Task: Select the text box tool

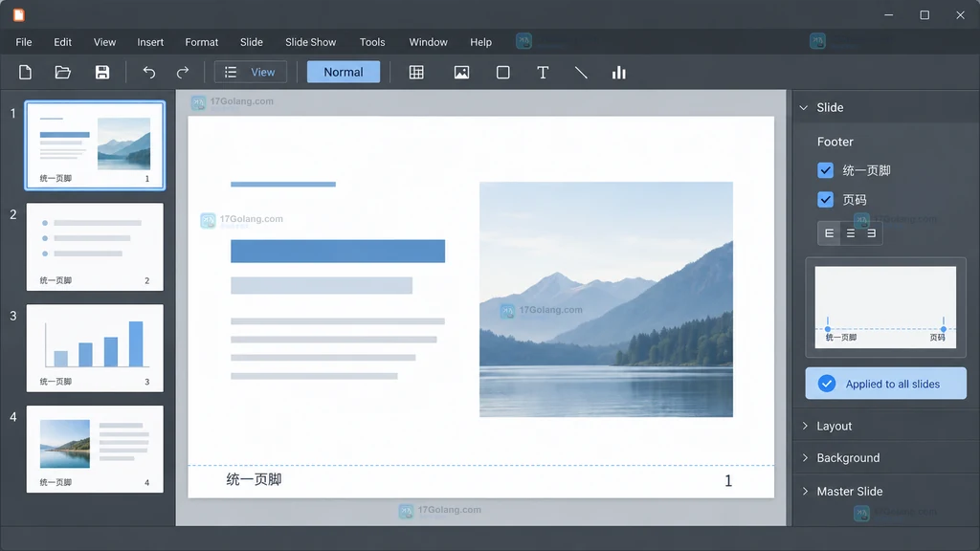Action: (x=543, y=73)
